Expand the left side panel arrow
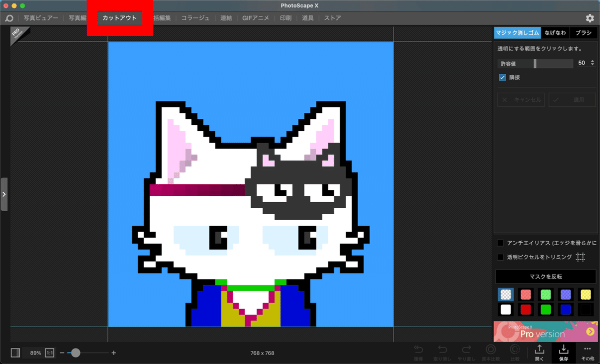 pos(4,194)
